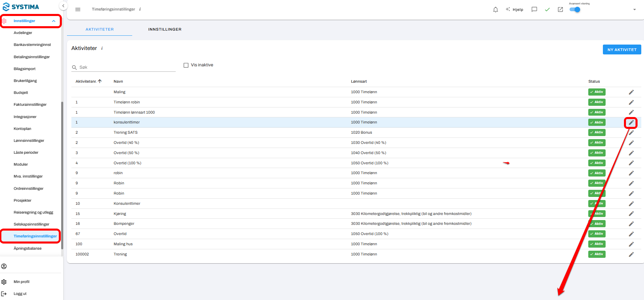
Task: Click the green checkmark icon in header
Action: [547, 10]
